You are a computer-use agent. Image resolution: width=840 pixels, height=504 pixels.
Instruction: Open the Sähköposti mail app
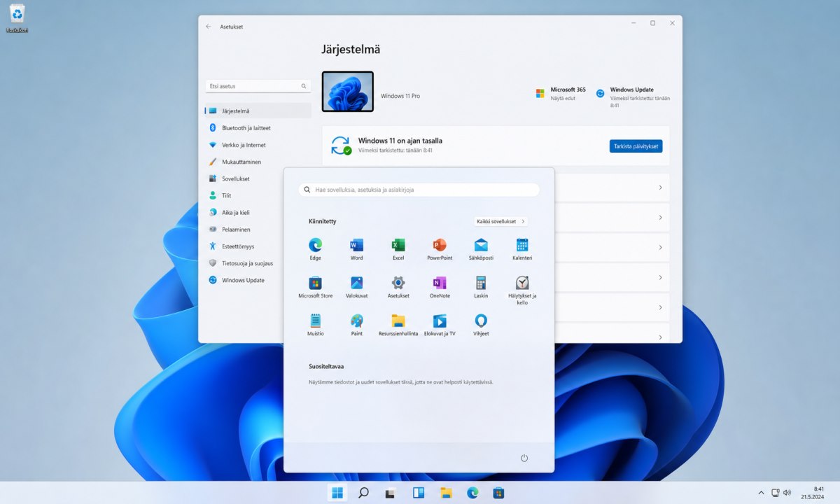click(x=480, y=249)
